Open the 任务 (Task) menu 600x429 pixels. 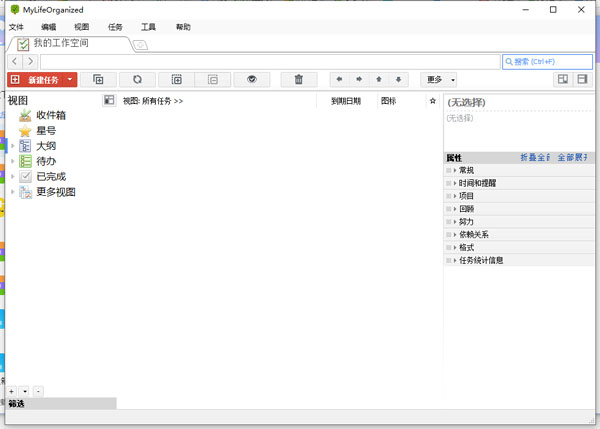coord(115,27)
